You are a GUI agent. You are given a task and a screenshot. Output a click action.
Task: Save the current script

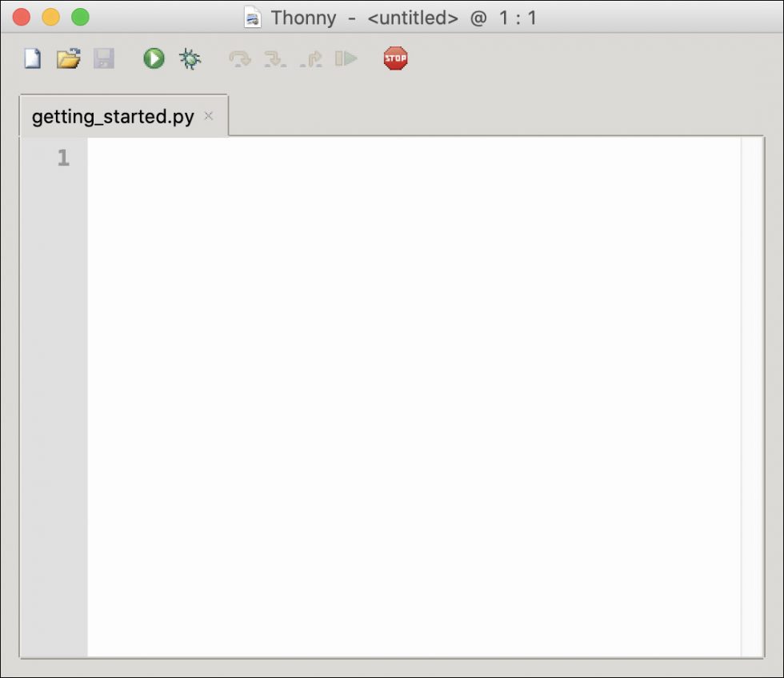[x=103, y=58]
